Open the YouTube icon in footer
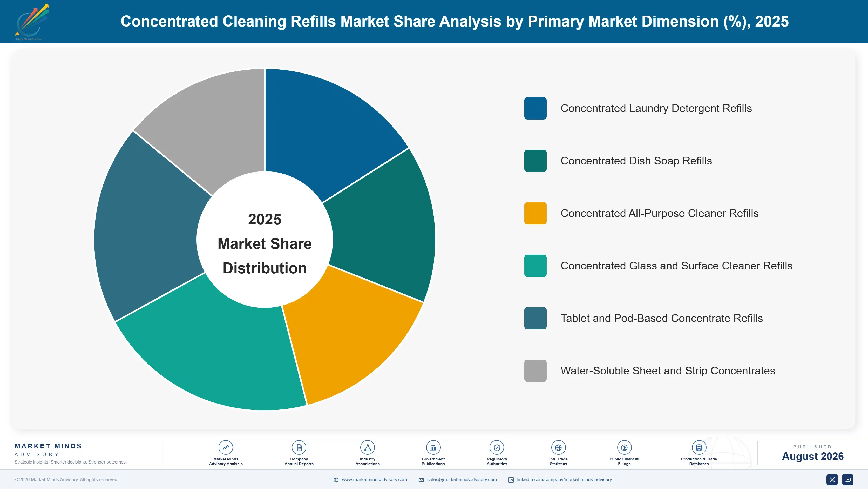 (x=848, y=480)
